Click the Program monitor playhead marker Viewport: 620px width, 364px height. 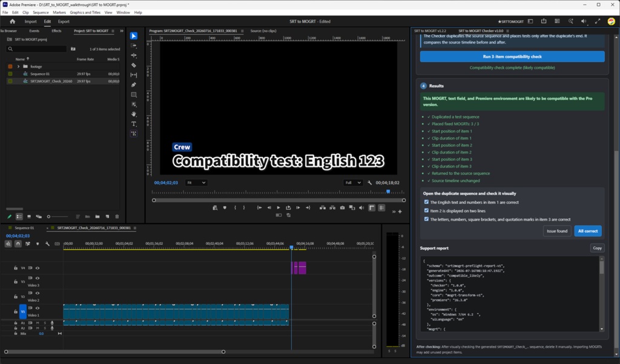pos(388,192)
